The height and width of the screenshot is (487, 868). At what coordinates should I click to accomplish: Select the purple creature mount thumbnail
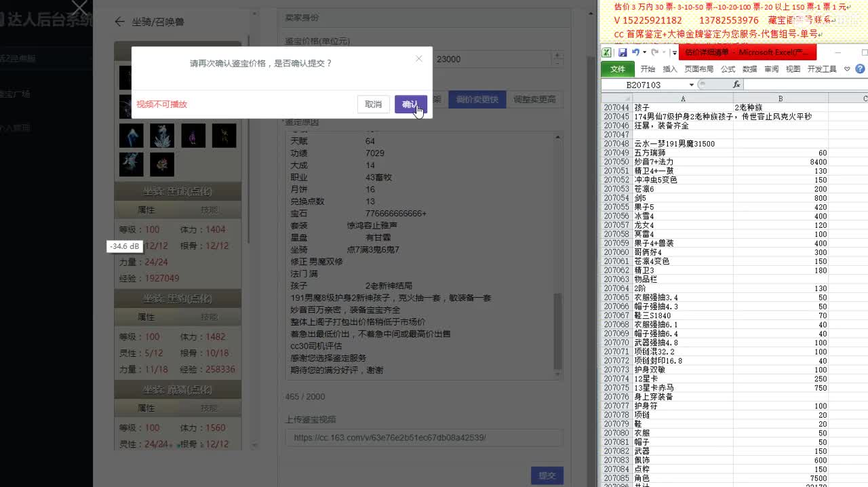[x=193, y=136]
